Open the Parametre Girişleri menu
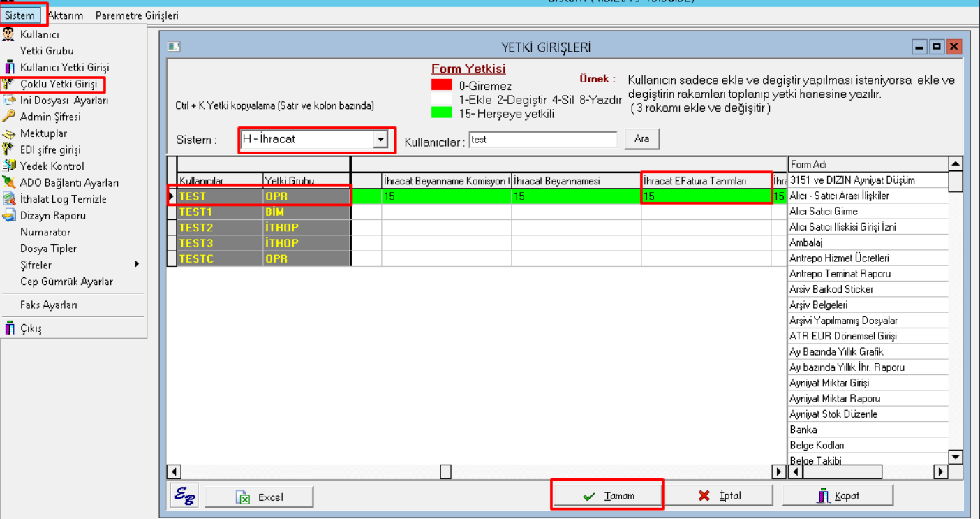This screenshot has height=519, width=980. click(137, 15)
